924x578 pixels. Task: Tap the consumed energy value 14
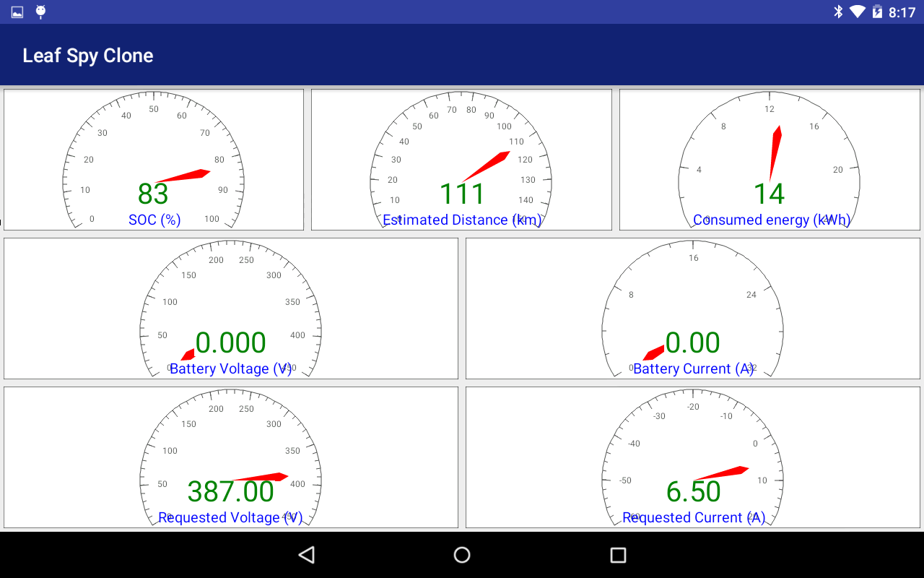pos(769,194)
